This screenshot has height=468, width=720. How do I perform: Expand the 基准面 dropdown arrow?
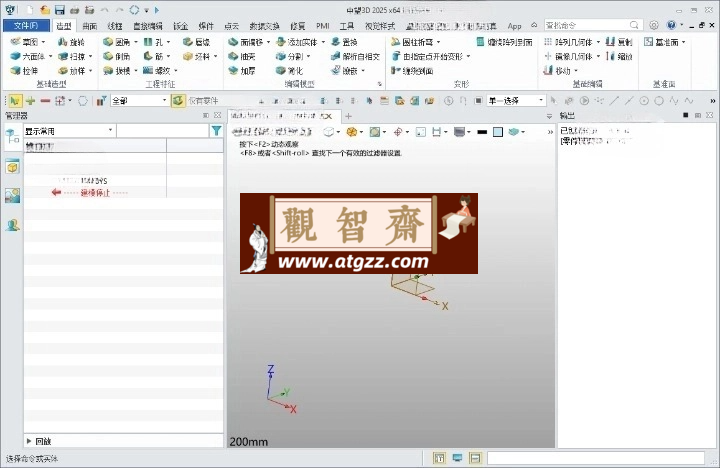coord(684,42)
